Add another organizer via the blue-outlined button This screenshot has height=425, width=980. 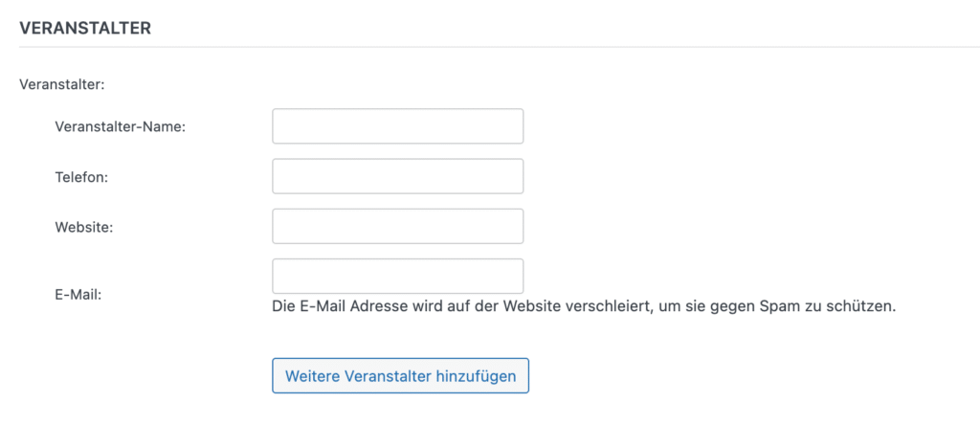(400, 375)
